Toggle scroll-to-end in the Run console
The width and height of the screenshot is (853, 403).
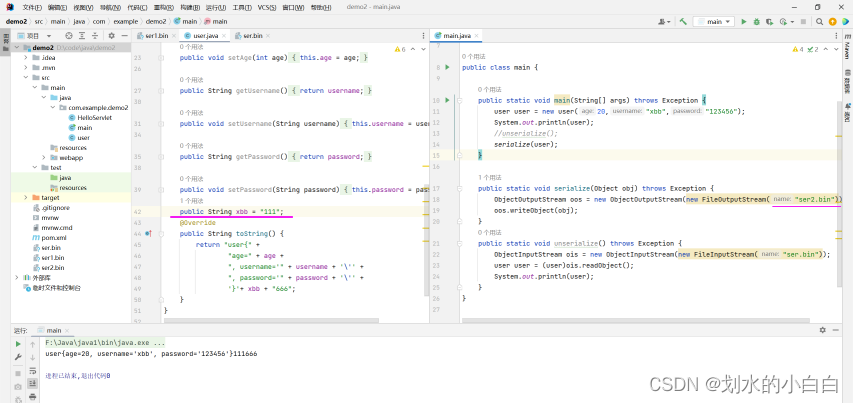[x=33, y=384]
